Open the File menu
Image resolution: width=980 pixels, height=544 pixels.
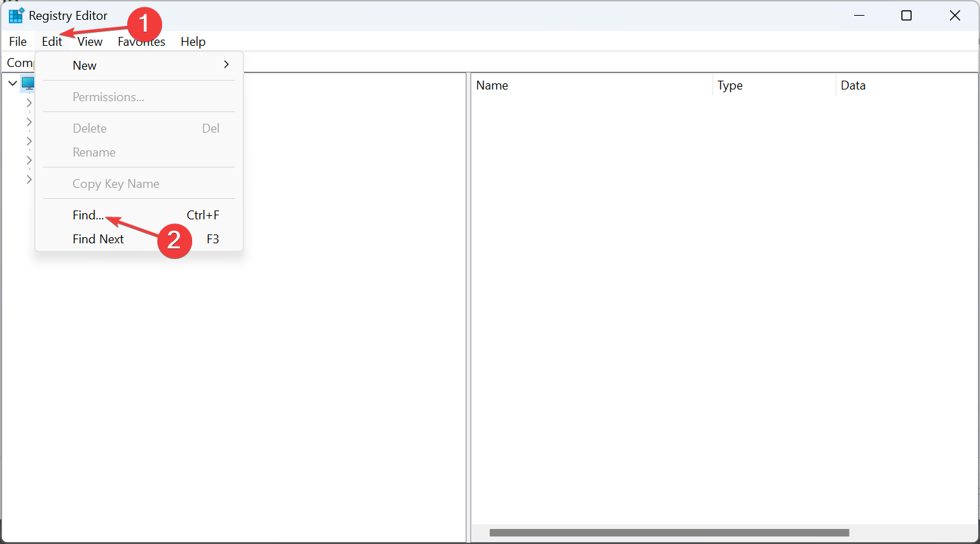pyautogui.click(x=18, y=42)
